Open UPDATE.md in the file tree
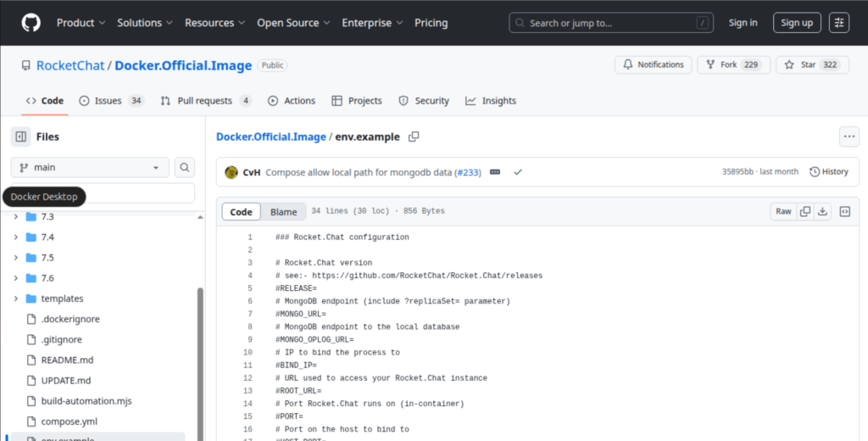The width and height of the screenshot is (868, 441). click(x=66, y=381)
